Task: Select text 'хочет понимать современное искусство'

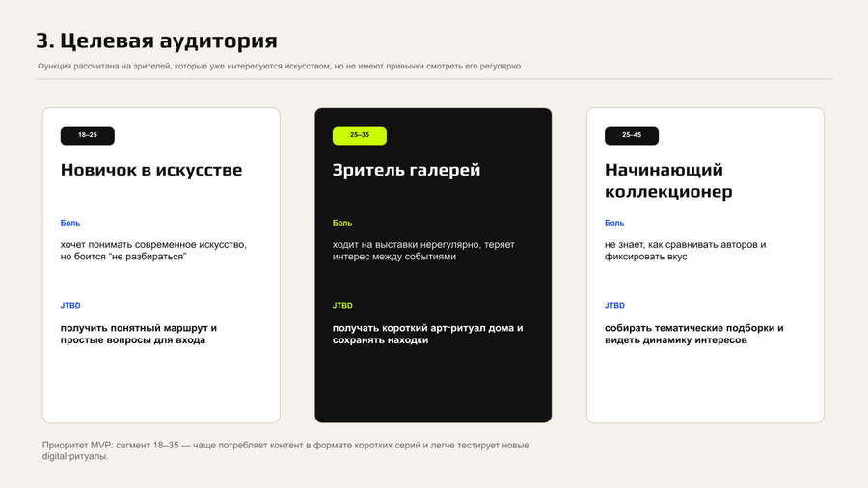Action: [x=153, y=245]
